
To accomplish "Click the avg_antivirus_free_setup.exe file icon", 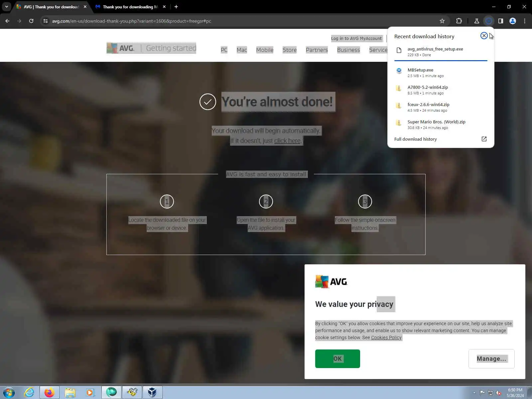I will pyautogui.click(x=399, y=50).
